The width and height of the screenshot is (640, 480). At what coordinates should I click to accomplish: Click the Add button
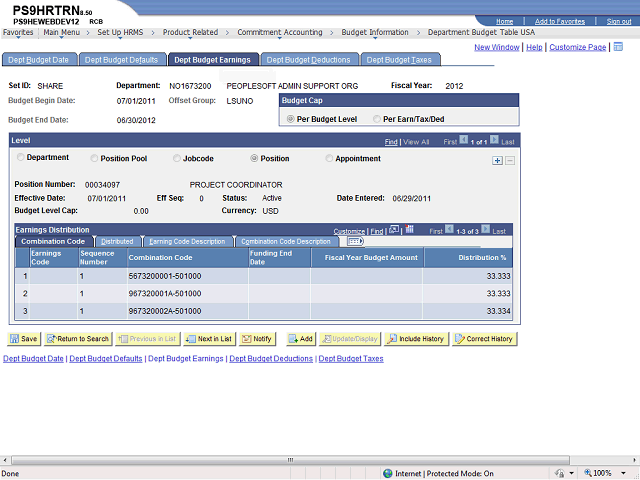point(301,339)
